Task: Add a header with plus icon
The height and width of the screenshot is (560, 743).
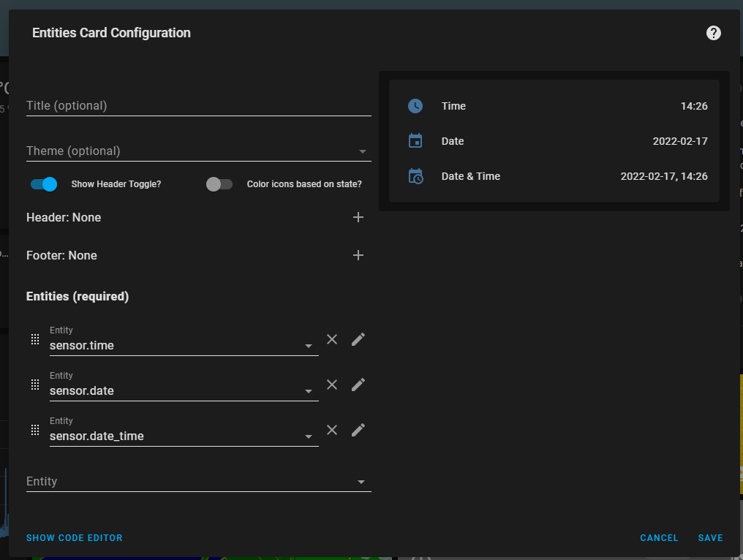Action: [x=358, y=217]
